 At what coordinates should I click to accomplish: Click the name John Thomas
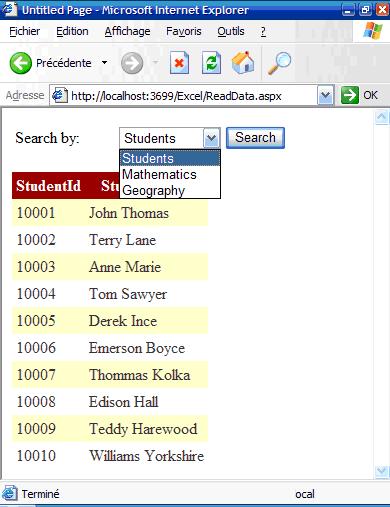129,213
